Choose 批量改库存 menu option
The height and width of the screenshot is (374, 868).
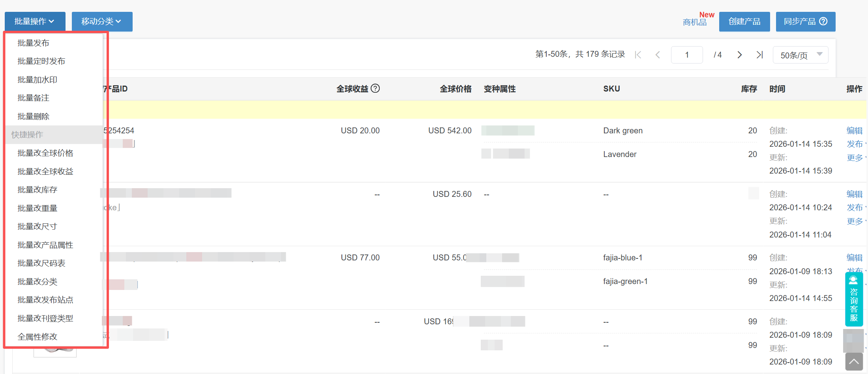pos(37,190)
